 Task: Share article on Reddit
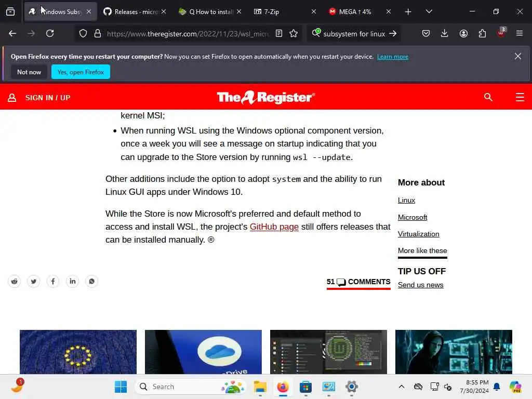click(14, 281)
